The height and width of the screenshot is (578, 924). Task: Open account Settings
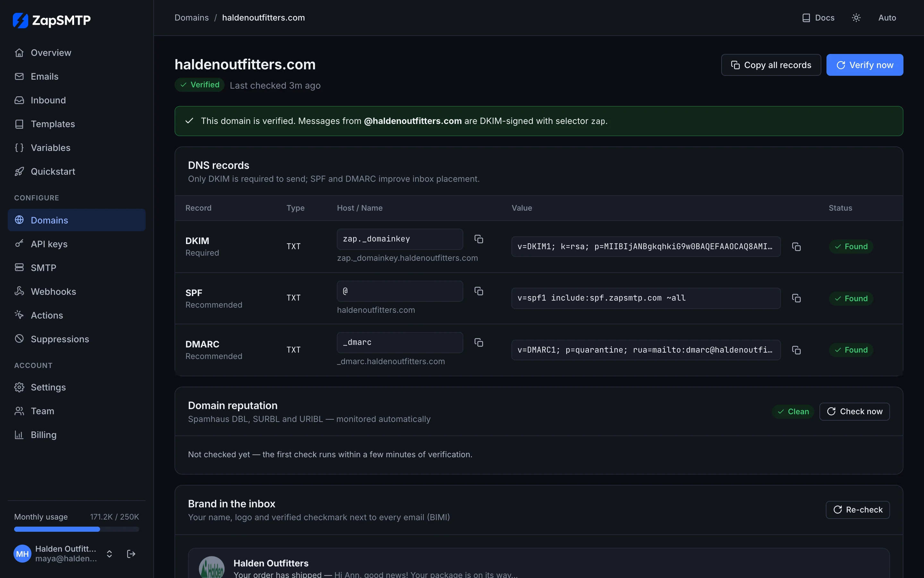pyautogui.click(x=76, y=387)
